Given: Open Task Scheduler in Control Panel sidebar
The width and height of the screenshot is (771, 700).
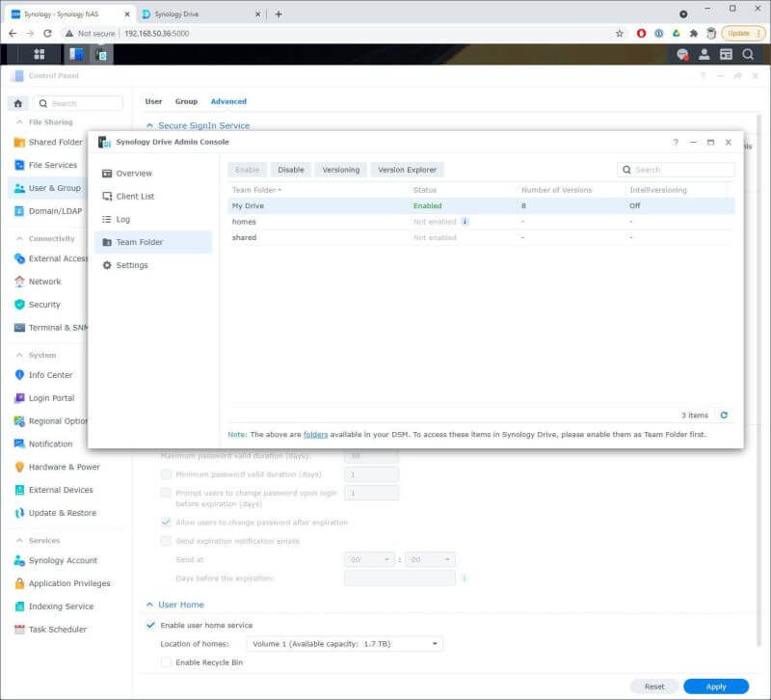Looking at the screenshot, I should pyautogui.click(x=56, y=629).
